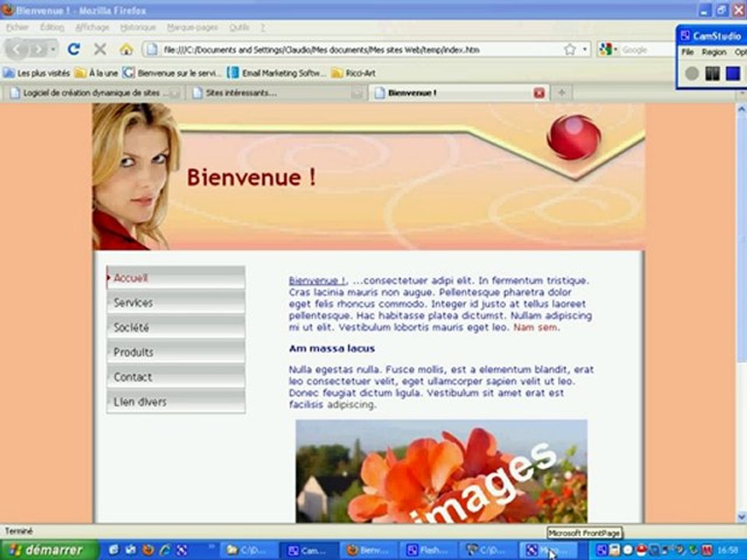The image size is (747, 560).
Task: Open the Google search engine icon
Action: [605, 50]
